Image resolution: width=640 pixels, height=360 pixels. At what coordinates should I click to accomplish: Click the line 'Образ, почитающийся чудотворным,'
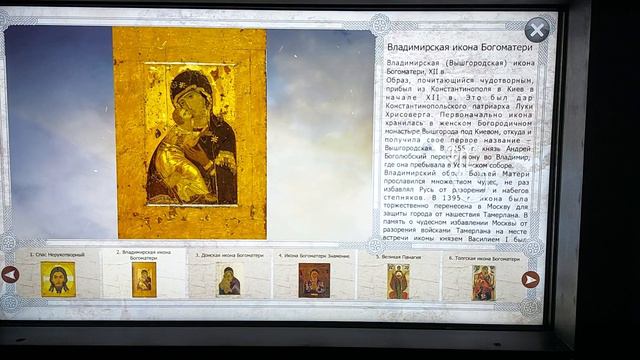[460, 80]
